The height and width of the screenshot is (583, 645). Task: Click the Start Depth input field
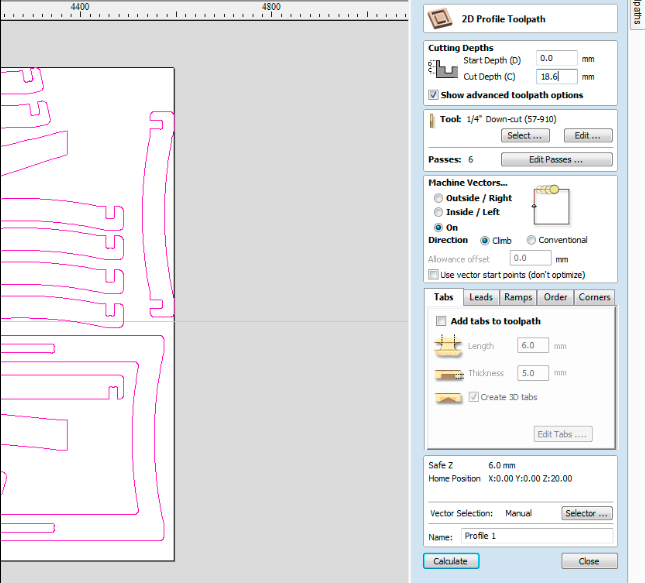click(x=557, y=58)
